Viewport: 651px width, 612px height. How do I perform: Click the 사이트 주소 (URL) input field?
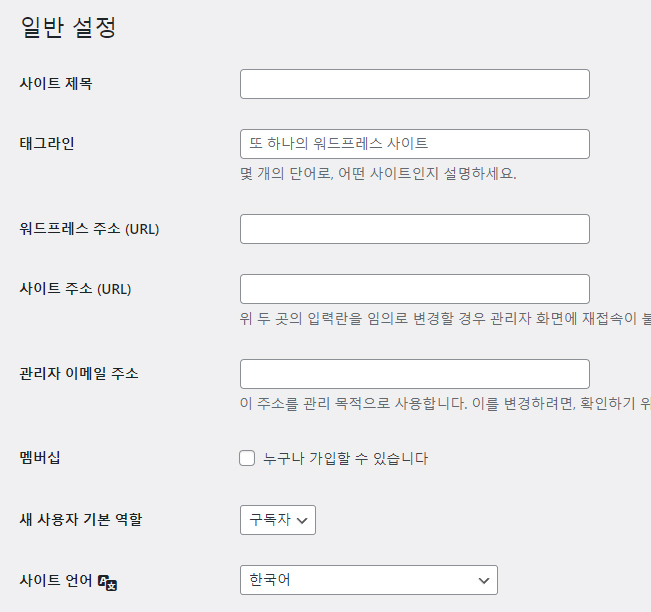click(x=414, y=289)
